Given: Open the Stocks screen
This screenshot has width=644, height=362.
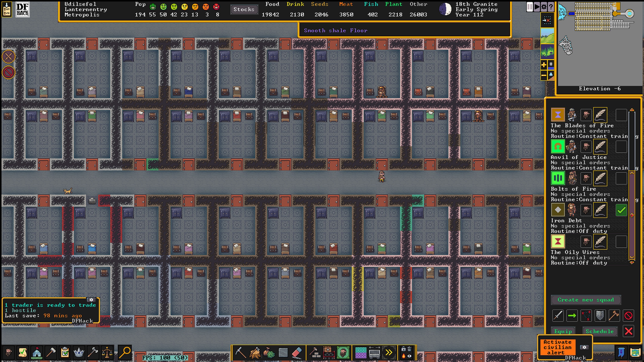Looking at the screenshot, I should [x=244, y=10].
